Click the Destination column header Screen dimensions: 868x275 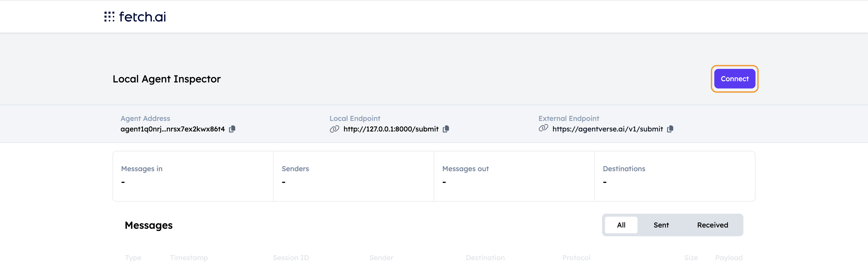[x=485, y=258]
